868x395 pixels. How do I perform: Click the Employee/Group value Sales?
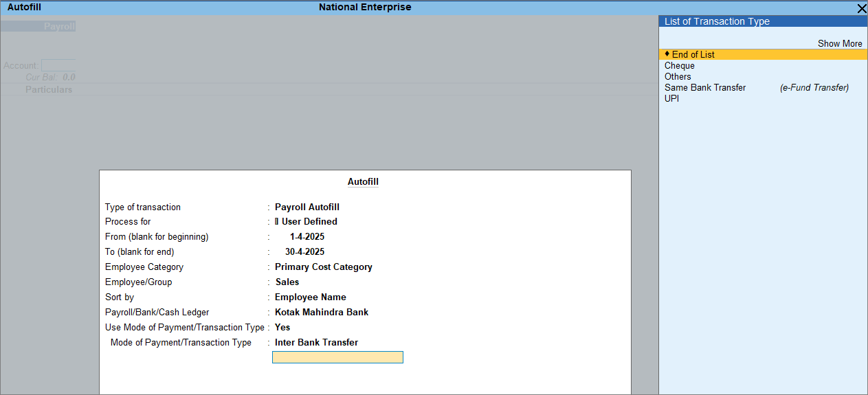(287, 282)
